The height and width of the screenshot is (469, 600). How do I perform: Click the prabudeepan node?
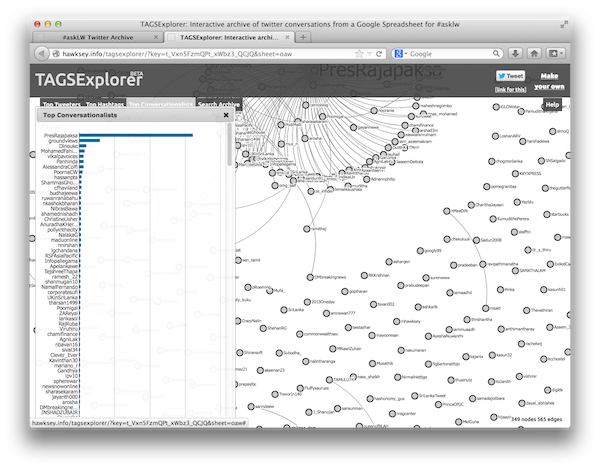[401, 285]
